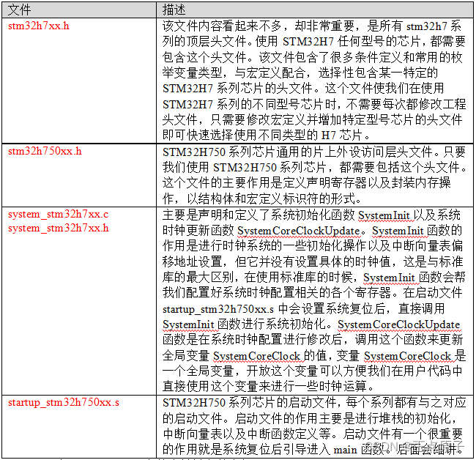Click system_stm32h7xx.h in the file column

(58, 228)
